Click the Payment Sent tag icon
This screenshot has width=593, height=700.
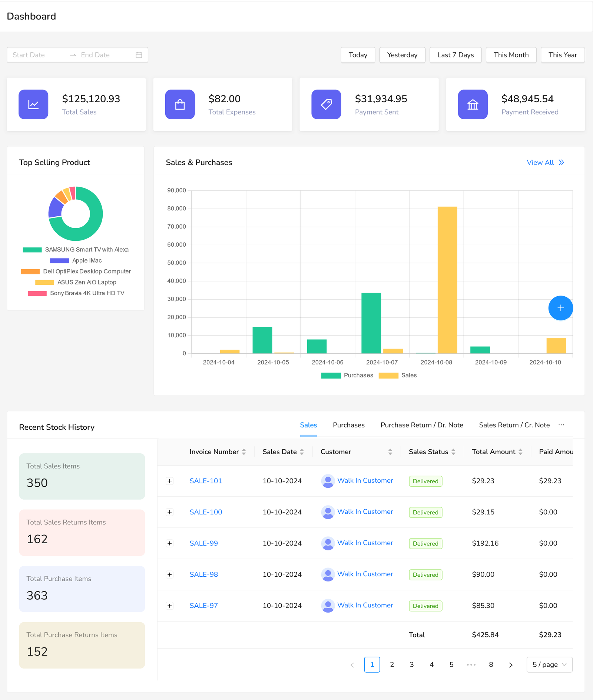(x=326, y=104)
